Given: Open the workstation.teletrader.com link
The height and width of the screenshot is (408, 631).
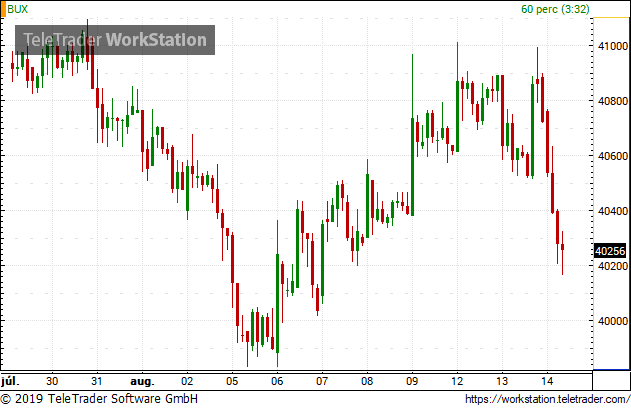Looking at the screenshot, I should pos(548,399).
